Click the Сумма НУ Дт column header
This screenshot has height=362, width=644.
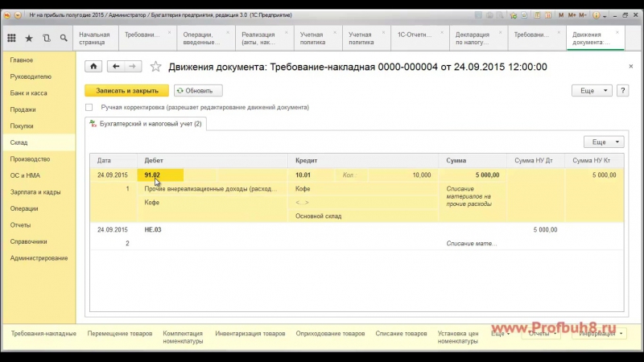[x=534, y=160]
